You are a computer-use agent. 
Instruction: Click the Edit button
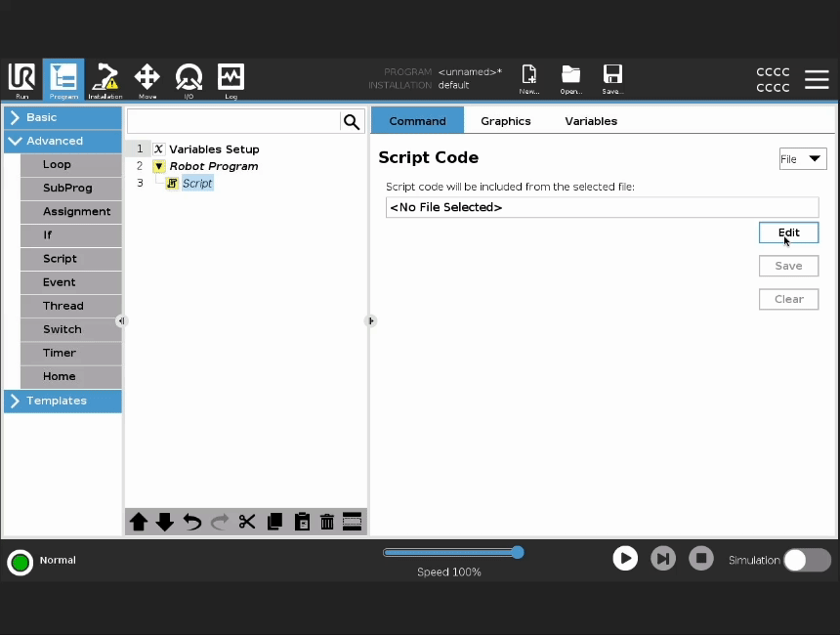click(788, 233)
